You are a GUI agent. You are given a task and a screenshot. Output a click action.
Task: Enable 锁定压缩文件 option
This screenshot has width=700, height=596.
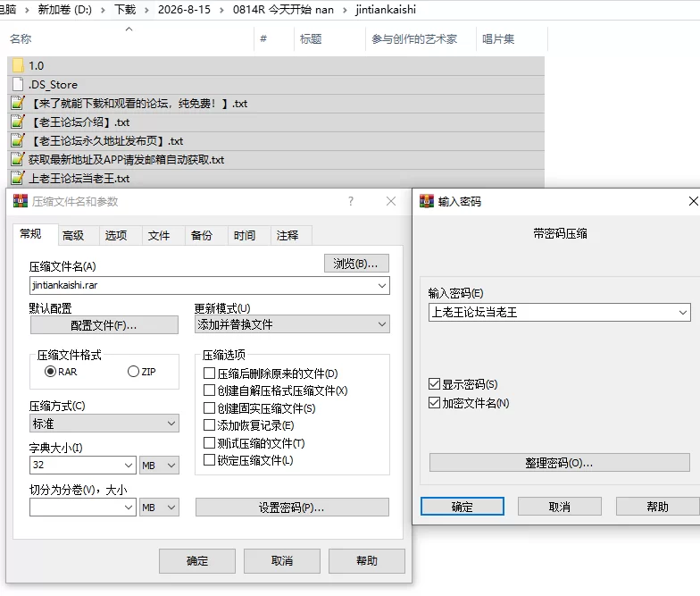(x=209, y=459)
